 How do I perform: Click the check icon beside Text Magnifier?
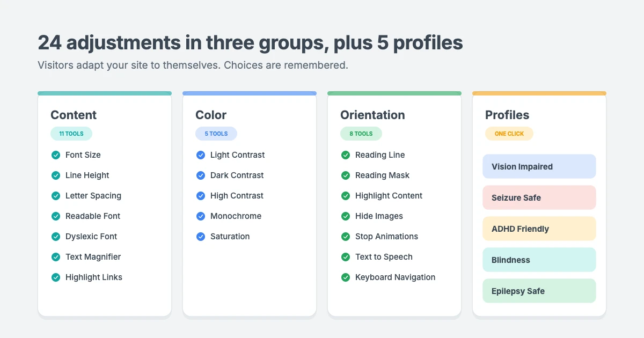[56, 257]
